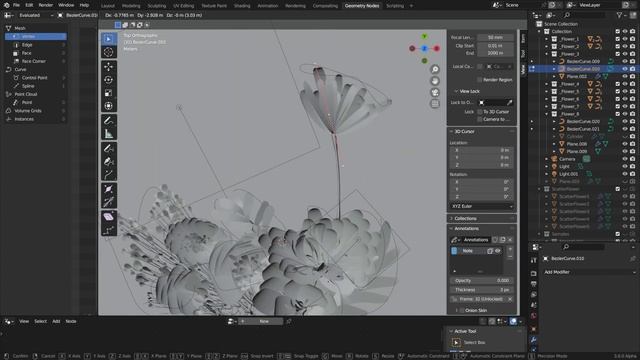Image resolution: width=640 pixels, height=360 pixels.
Task: Uncheck exclude checkbox of _Flower_4 collection
Action: point(618,84)
